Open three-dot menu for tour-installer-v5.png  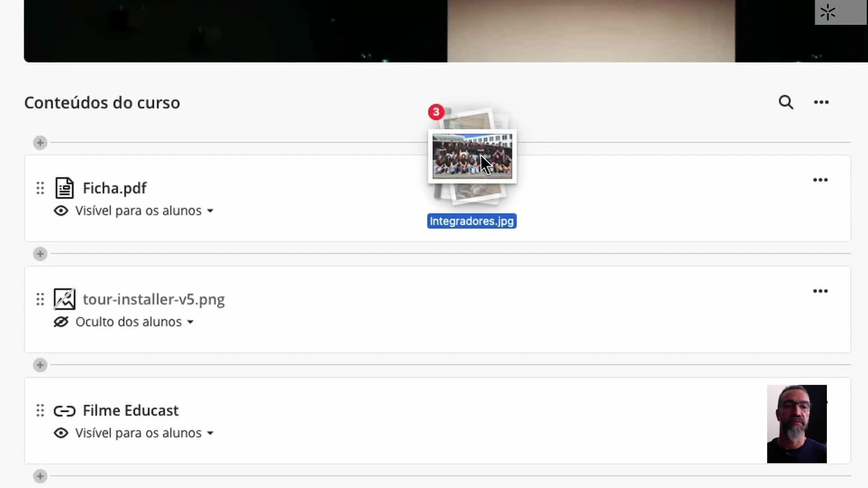pyautogui.click(x=820, y=291)
